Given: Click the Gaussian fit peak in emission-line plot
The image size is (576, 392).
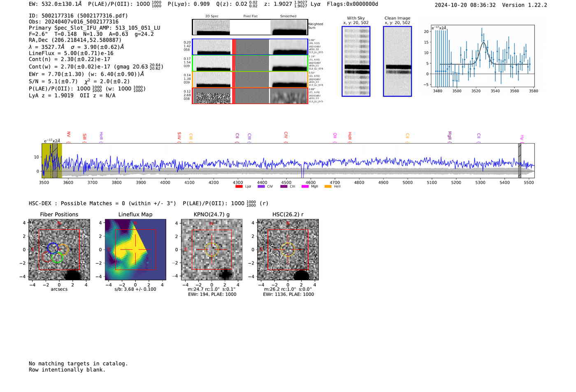Looking at the screenshot, I should tap(484, 42).
